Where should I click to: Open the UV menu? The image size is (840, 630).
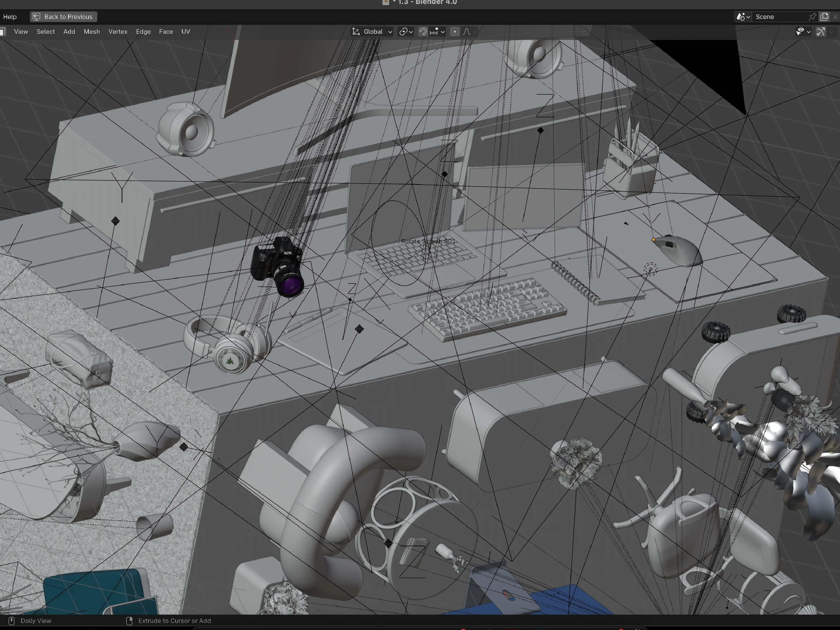tap(185, 32)
